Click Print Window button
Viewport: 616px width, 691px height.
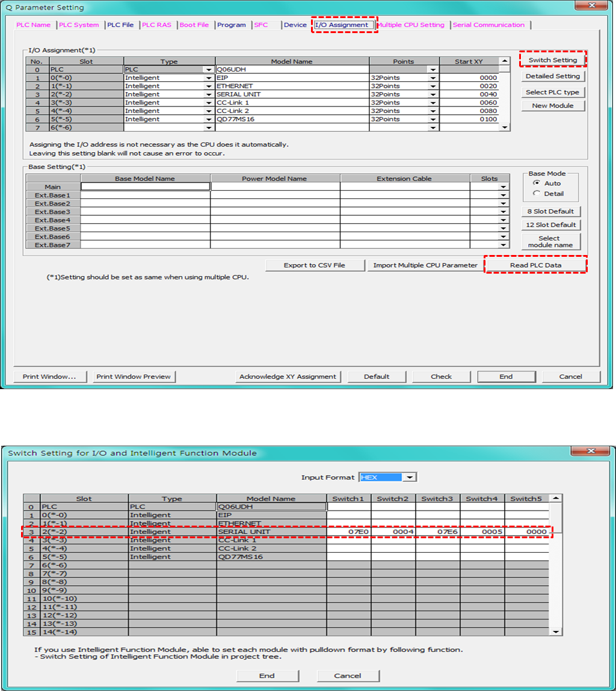tap(49, 377)
